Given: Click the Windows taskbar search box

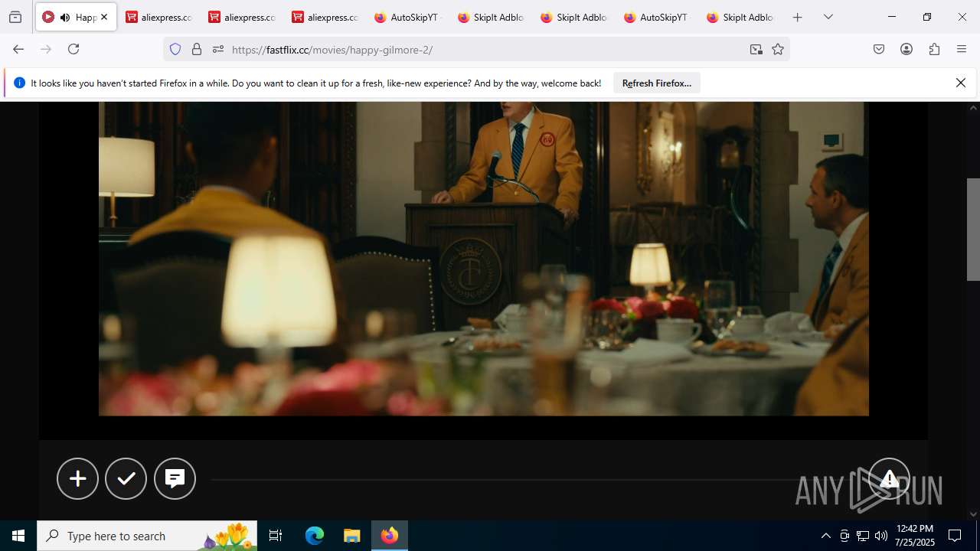Looking at the screenshot, I should click(147, 536).
